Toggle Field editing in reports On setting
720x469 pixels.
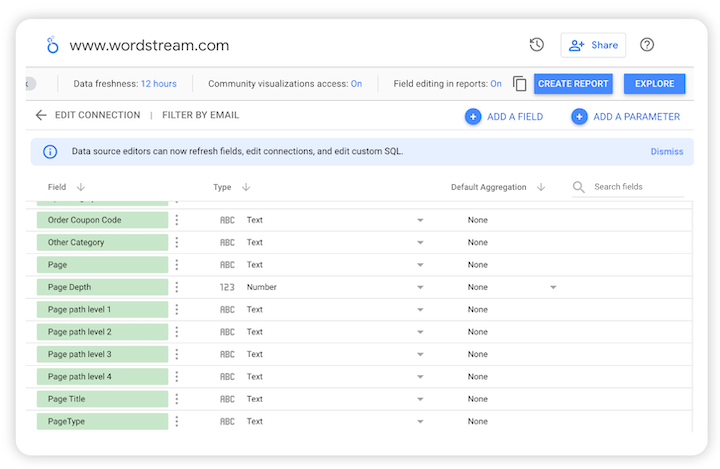click(496, 84)
